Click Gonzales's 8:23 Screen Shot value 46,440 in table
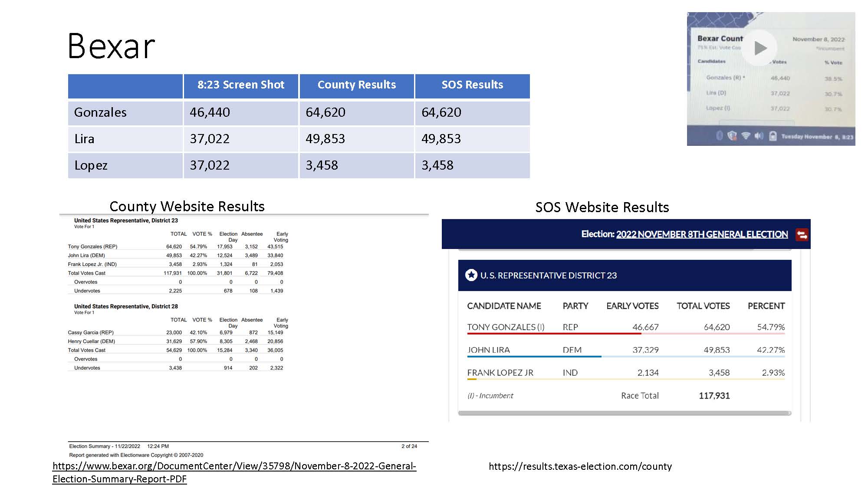Viewport: 868px width, 488px height. tap(210, 113)
